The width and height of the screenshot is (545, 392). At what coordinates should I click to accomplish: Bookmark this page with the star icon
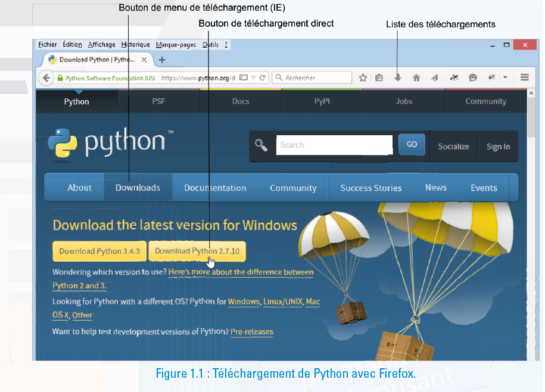tap(363, 78)
